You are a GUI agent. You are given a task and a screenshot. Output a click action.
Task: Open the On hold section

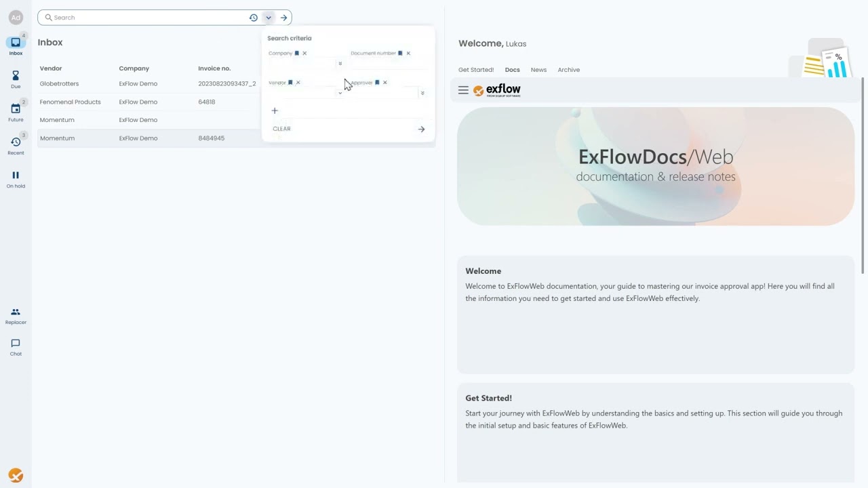(x=16, y=179)
